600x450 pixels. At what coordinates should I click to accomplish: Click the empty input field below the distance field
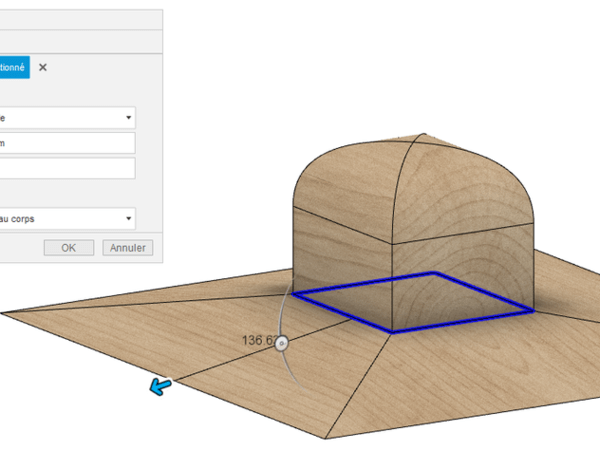coord(66,168)
